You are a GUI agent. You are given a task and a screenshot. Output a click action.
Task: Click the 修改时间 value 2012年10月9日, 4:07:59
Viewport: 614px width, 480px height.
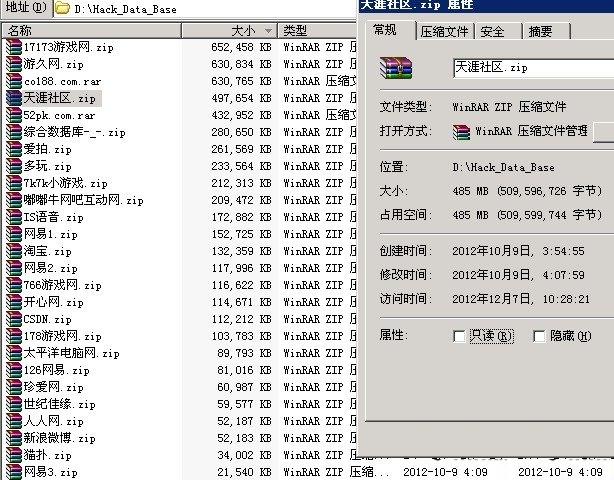pyautogui.click(x=518, y=275)
